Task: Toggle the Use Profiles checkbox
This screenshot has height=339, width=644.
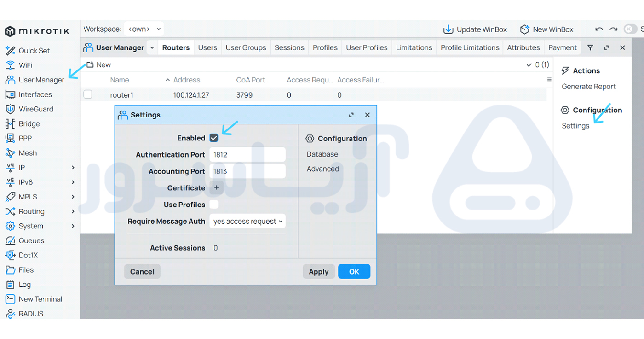Action: click(x=214, y=205)
